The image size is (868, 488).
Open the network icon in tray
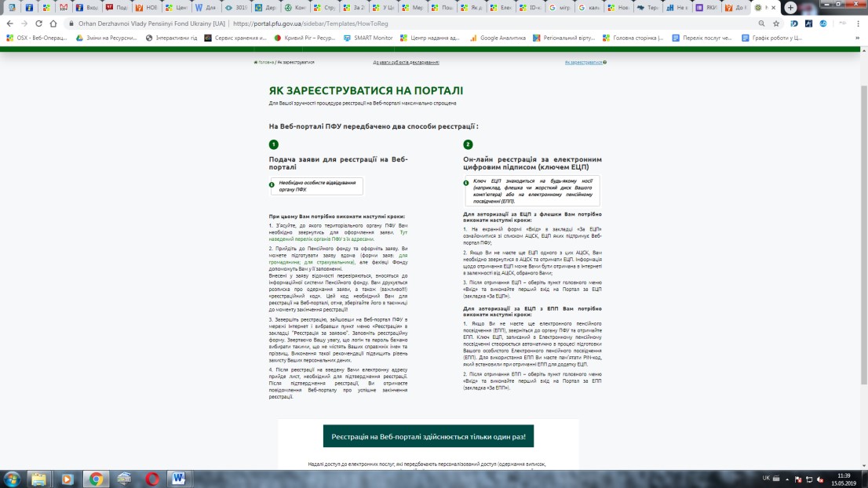pyautogui.click(x=809, y=479)
